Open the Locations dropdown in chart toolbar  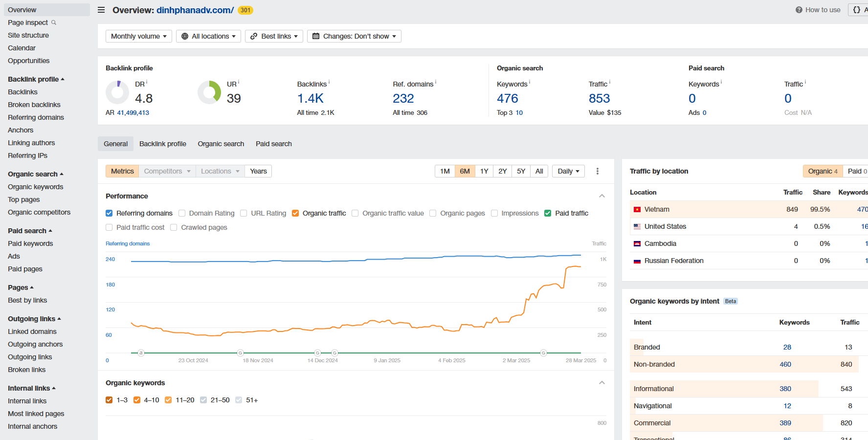[x=220, y=171]
